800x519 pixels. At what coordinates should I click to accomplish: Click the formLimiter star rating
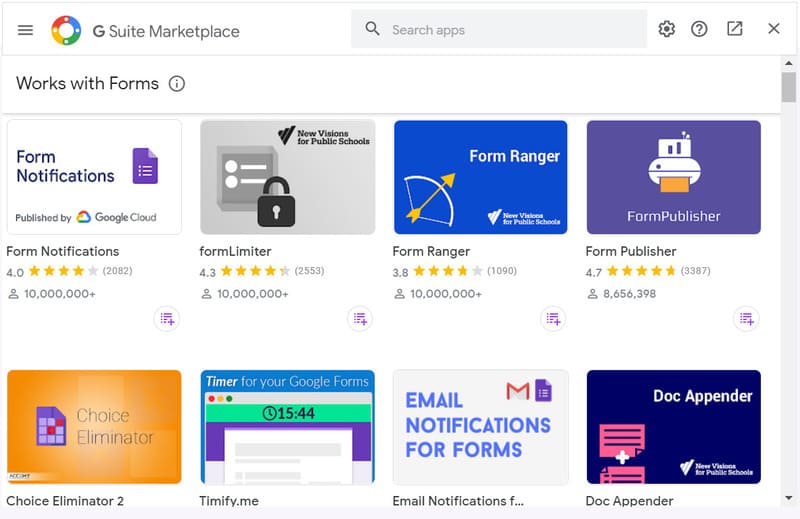pos(256,271)
